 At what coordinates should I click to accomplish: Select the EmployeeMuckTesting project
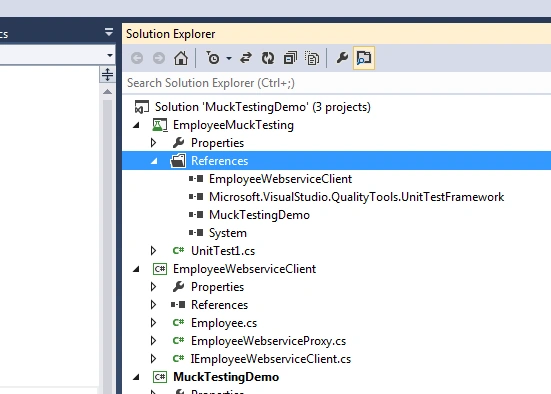(x=233, y=125)
